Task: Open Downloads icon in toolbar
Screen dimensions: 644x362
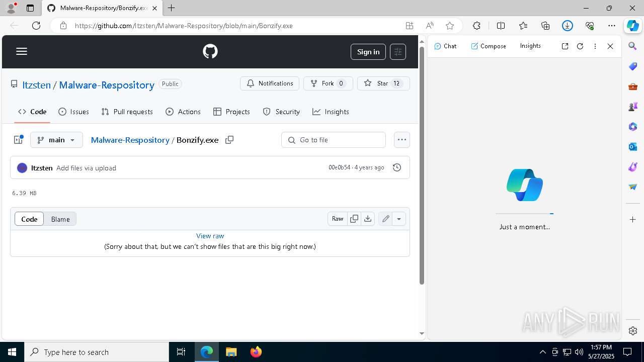Action: coord(568,26)
